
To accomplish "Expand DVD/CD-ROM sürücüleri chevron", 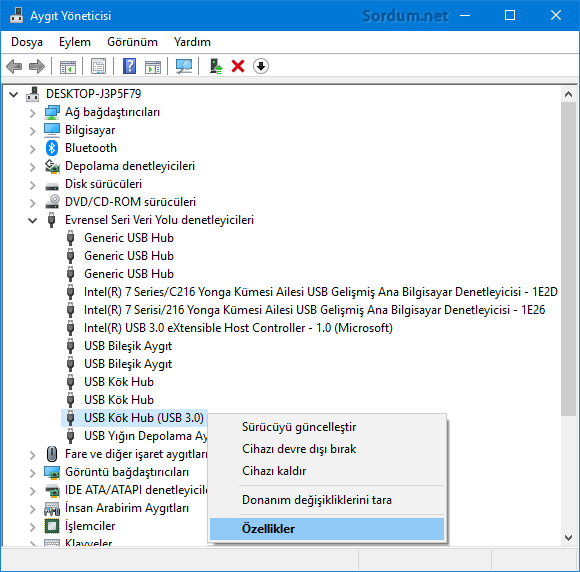I will pyautogui.click(x=33, y=203).
